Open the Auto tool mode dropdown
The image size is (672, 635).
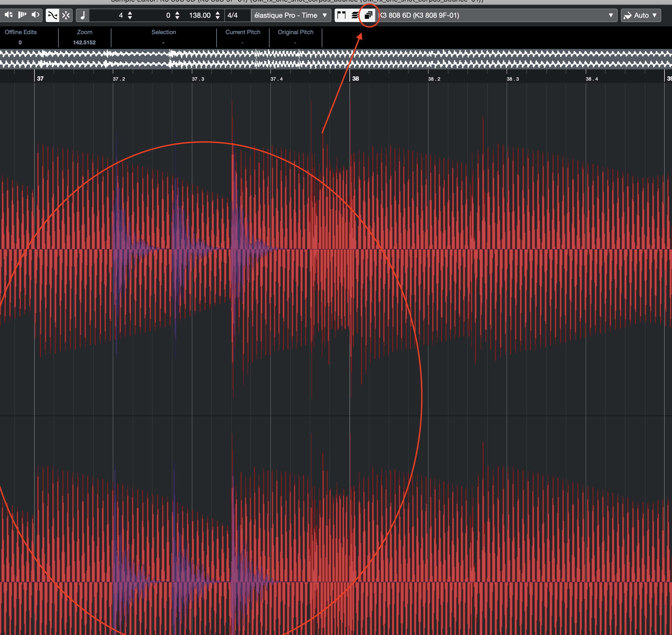point(641,15)
